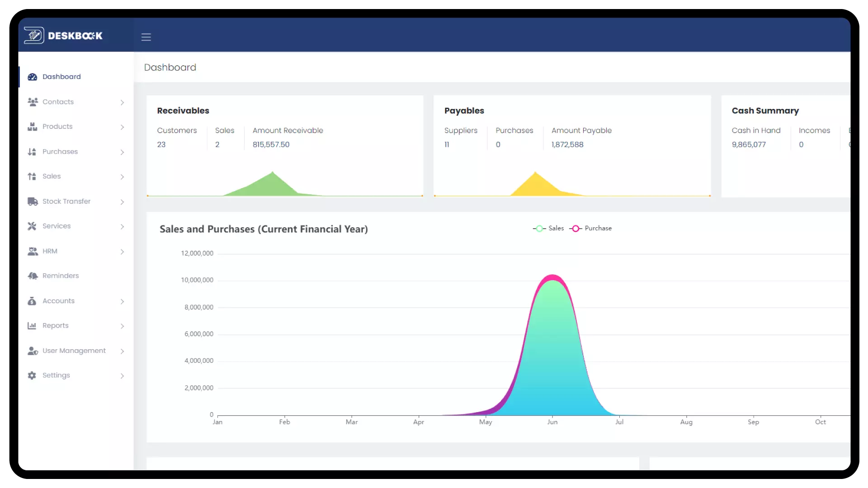Click the May label on chart axis
The image size is (868, 488).
486,422
